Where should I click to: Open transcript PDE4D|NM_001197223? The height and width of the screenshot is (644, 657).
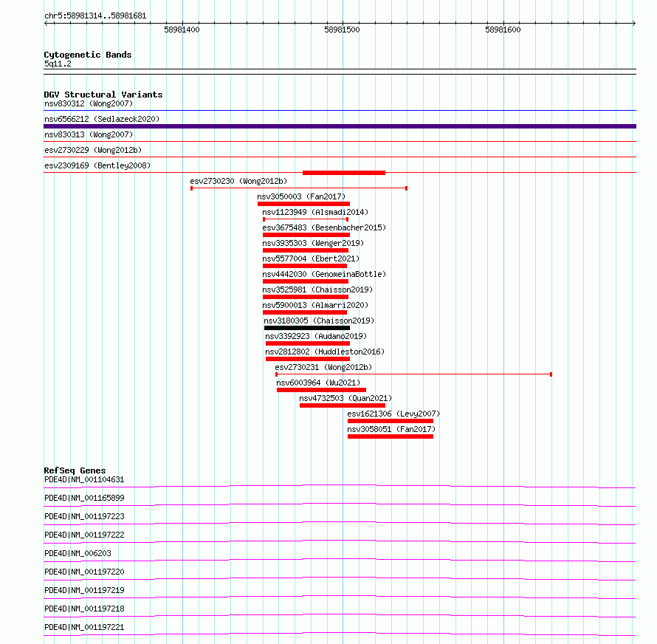(84, 516)
